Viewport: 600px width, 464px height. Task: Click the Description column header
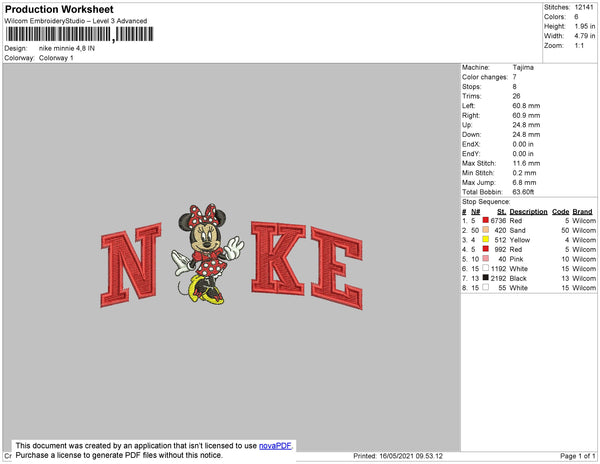tap(528, 212)
